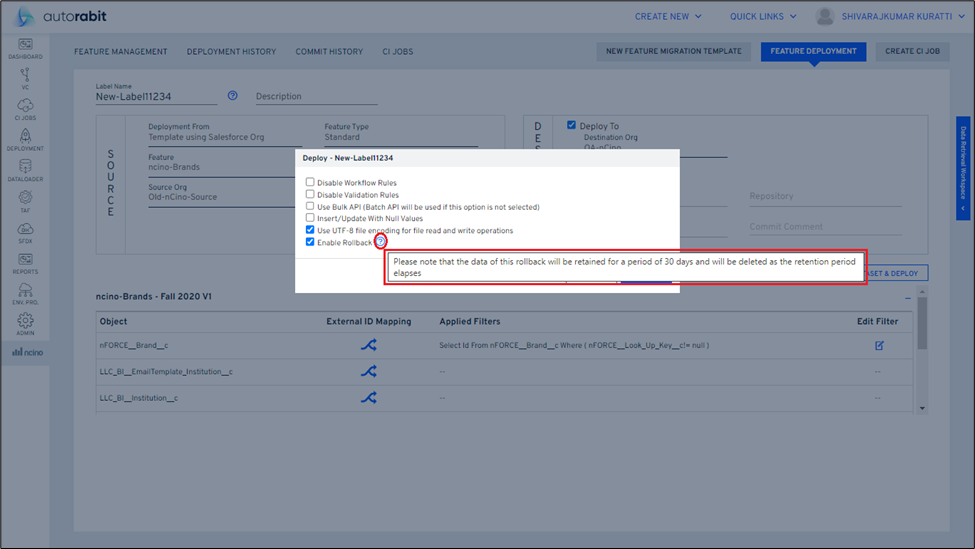The image size is (975, 549).
Task: Open the Dataloader sidebar icon
Action: pyautogui.click(x=25, y=171)
